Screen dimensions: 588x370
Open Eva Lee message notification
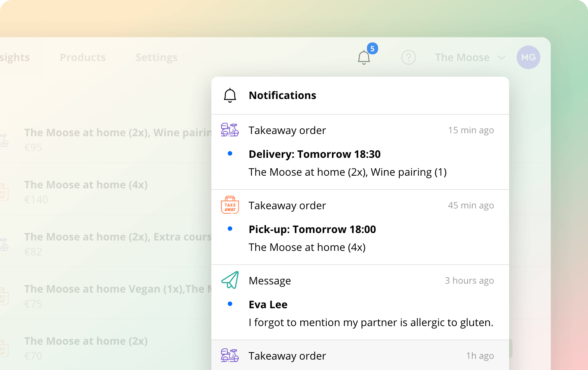tap(360, 302)
